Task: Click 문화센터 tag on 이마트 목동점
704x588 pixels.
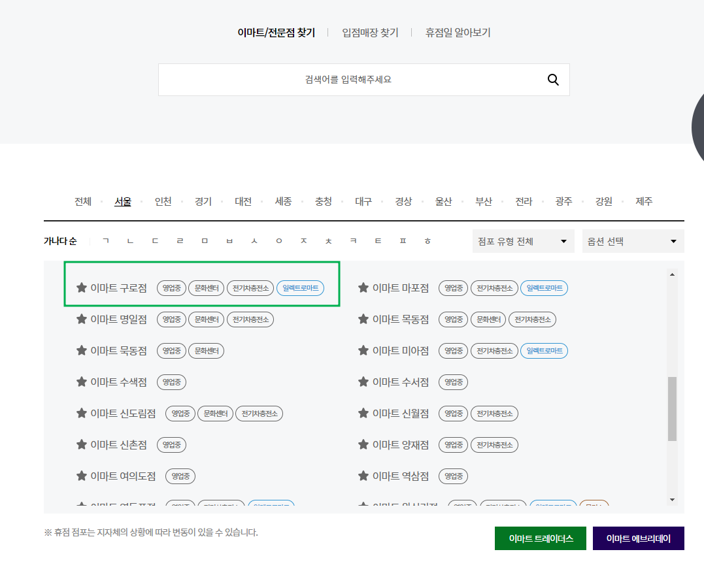Action: tap(488, 319)
